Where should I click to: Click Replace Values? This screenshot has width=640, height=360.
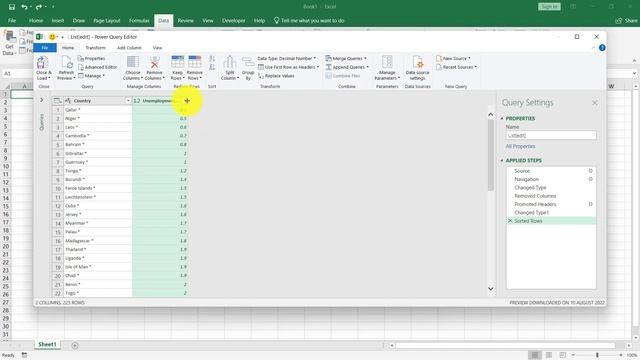pyautogui.click(x=276, y=76)
